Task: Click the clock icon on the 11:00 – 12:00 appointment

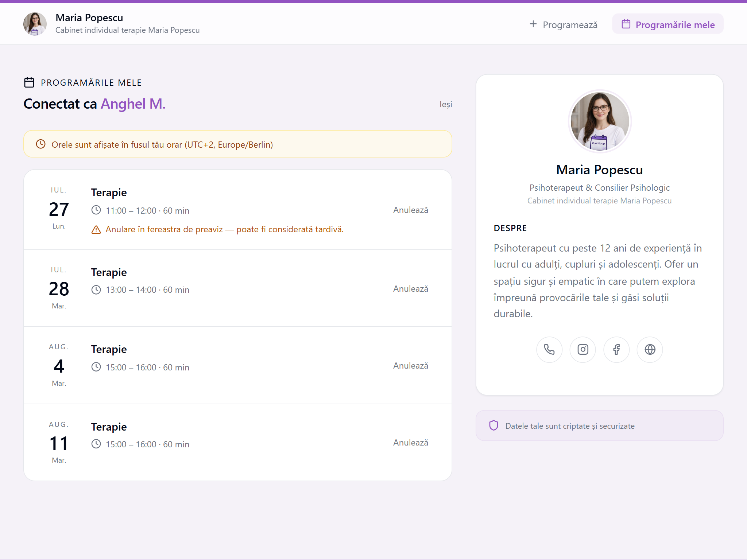Action: coord(96,210)
